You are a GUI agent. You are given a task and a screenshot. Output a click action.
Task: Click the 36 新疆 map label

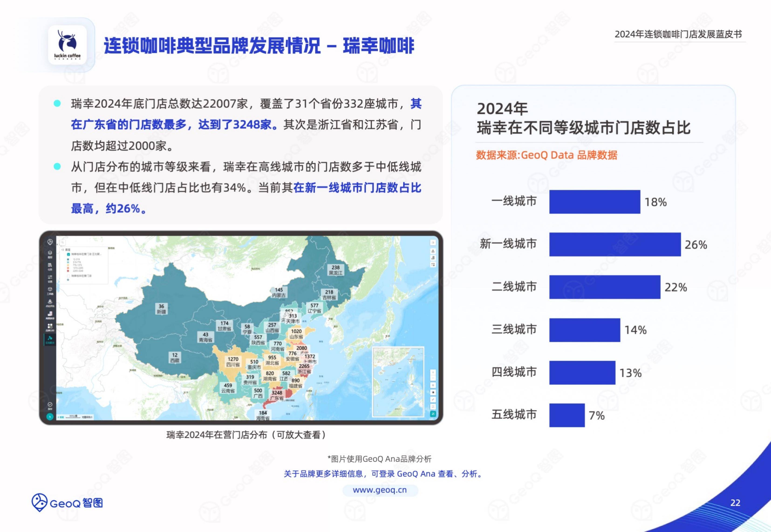click(x=161, y=309)
